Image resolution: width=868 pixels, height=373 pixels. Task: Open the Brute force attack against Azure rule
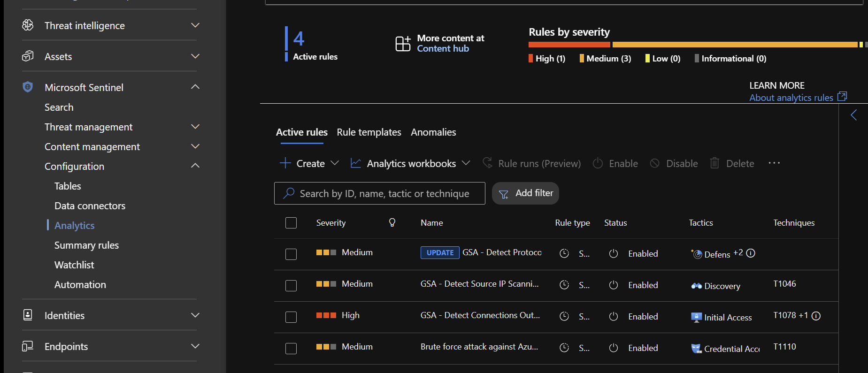[x=479, y=347]
